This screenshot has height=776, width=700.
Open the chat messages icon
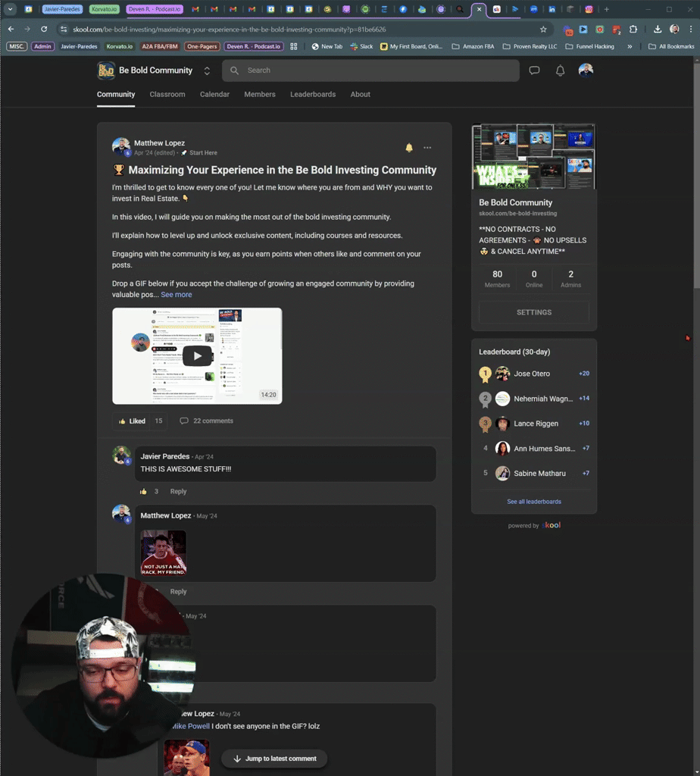click(534, 70)
